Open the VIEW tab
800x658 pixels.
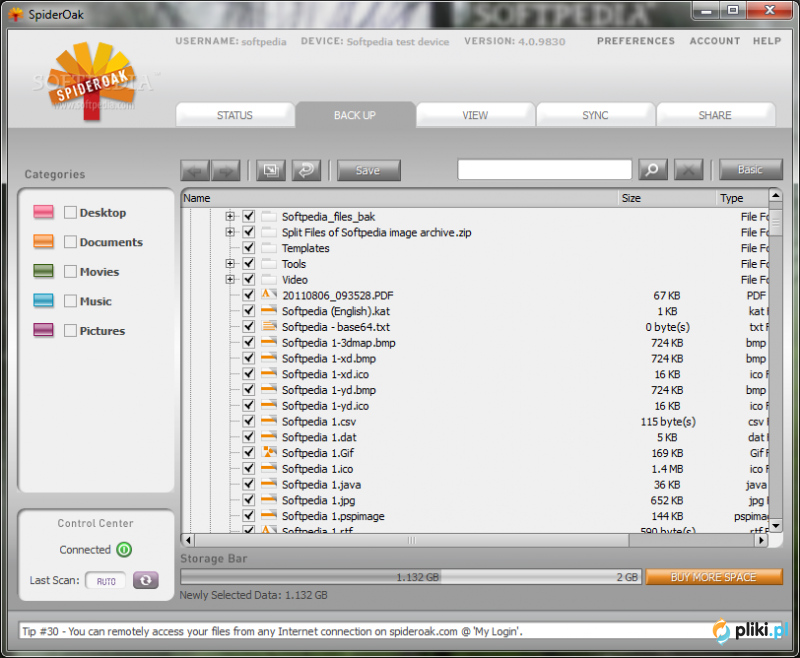pos(476,115)
